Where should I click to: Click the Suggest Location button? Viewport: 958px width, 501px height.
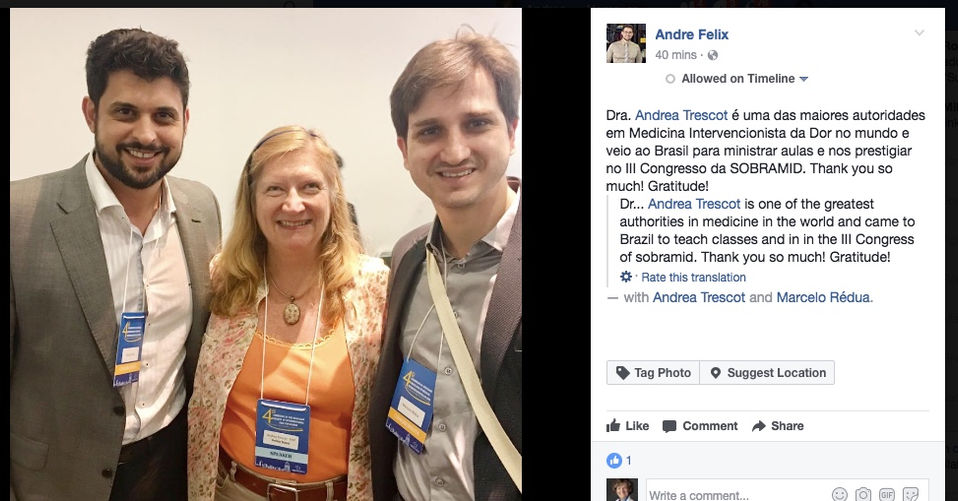(767, 373)
